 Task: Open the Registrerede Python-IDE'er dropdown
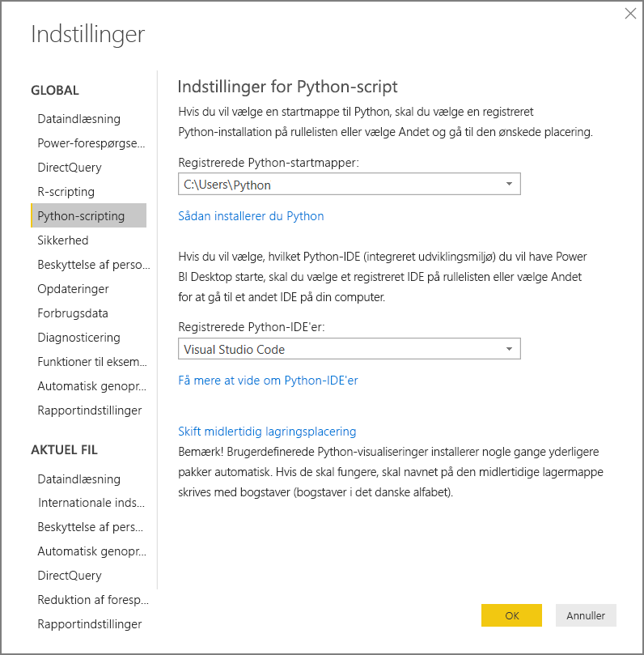(x=510, y=349)
